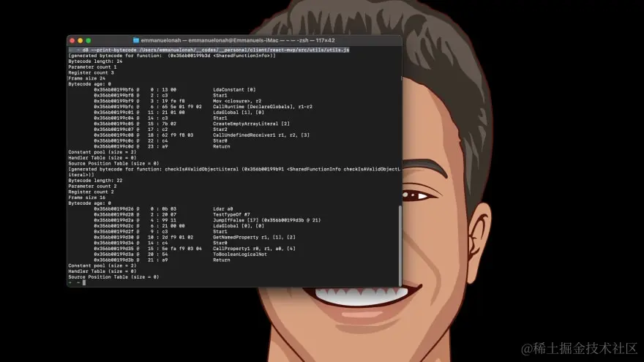The width and height of the screenshot is (644, 362).
Task: Click the block cursor at the bottom prompt
Action: pyautogui.click(x=83, y=282)
